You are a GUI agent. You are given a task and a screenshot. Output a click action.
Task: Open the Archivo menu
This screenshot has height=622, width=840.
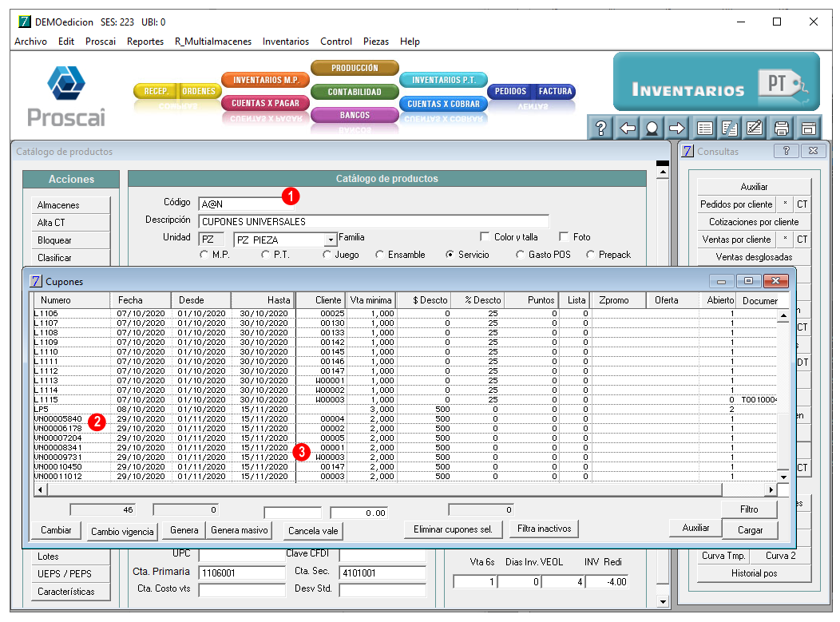(x=30, y=42)
